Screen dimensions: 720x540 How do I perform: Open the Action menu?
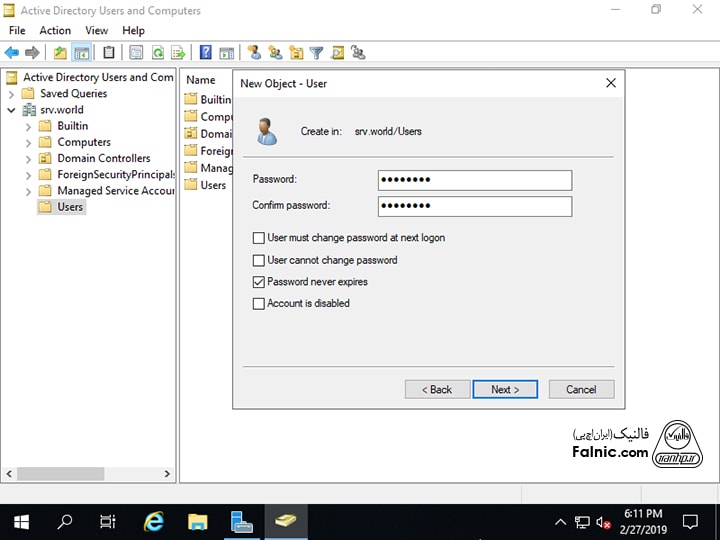tap(55, 31)
